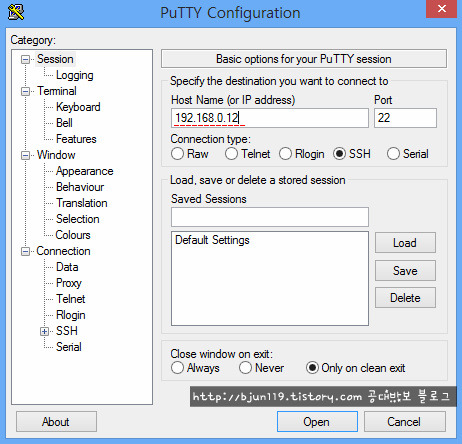Open the Terminal category
Screen dimensions: 462x444
pos(57,91)
